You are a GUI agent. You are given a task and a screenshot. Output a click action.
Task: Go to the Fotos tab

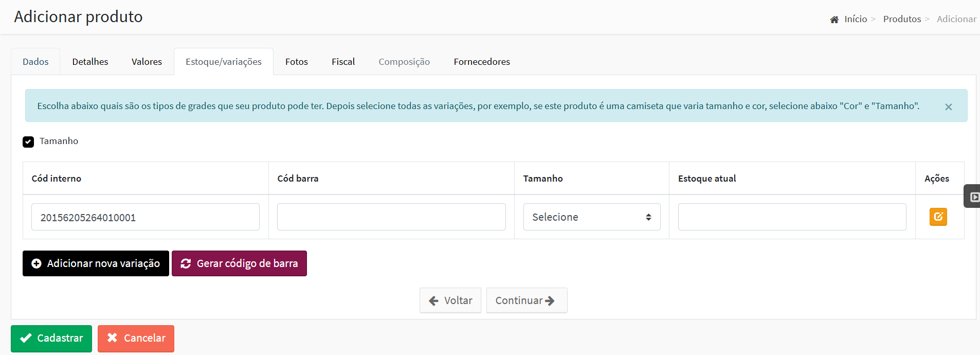pyautogui.click(x=297, y=62)
